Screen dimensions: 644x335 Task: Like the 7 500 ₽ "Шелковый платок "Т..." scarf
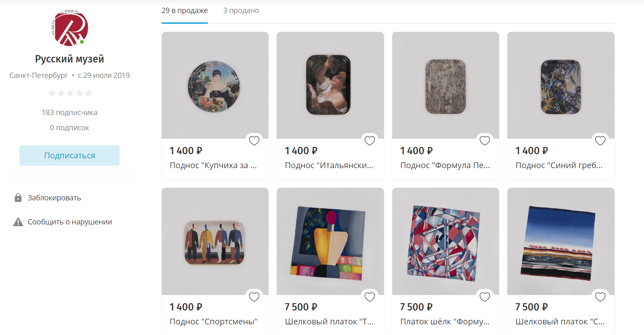pos(370,297)
